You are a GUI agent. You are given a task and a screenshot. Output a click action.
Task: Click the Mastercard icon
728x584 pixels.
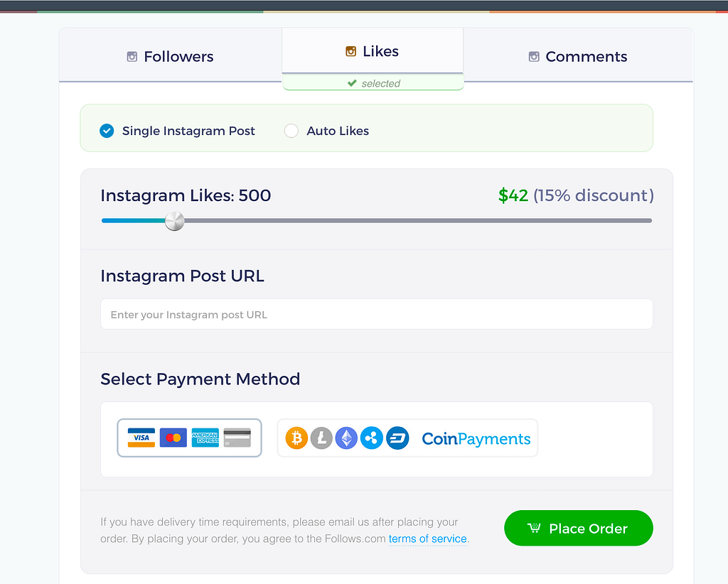tap(173, 438)
